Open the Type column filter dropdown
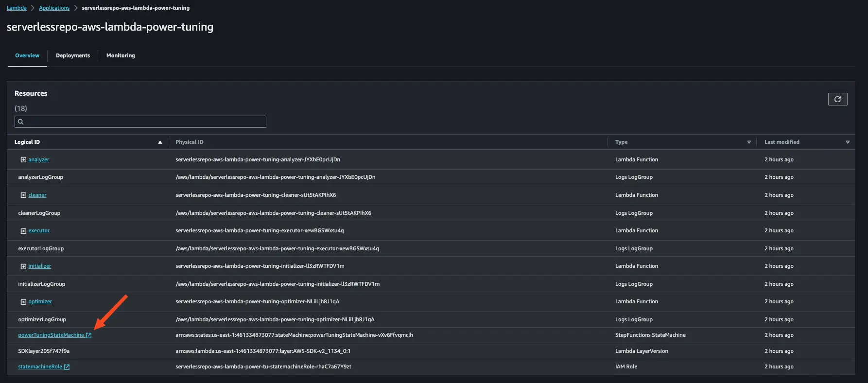 tap(749, 142)
